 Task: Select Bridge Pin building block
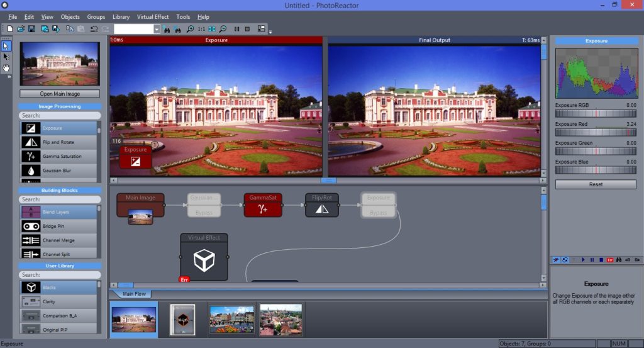(58, 226)
